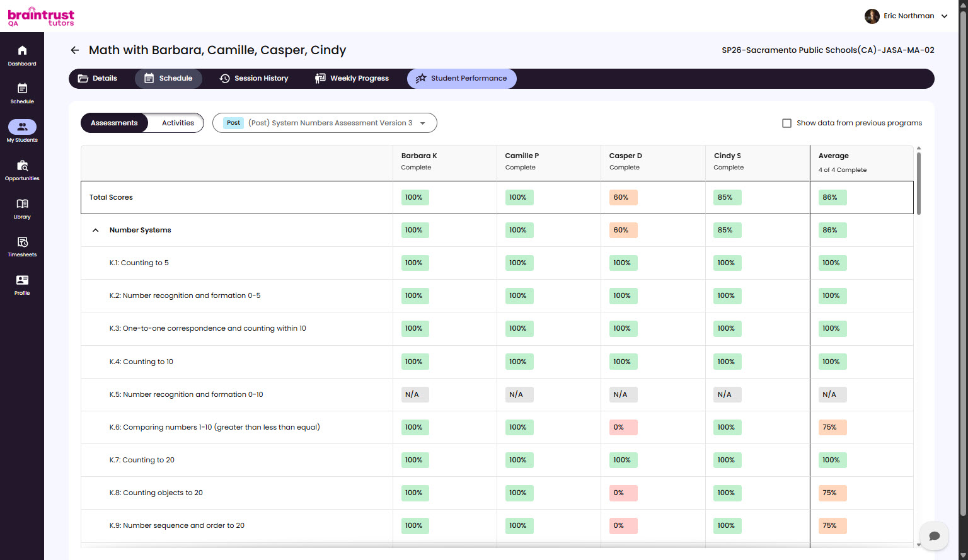Click the 86% average Total Scores badge
Image resolution: width=968 pixels, height=560 pixels.
click(833, 197)
